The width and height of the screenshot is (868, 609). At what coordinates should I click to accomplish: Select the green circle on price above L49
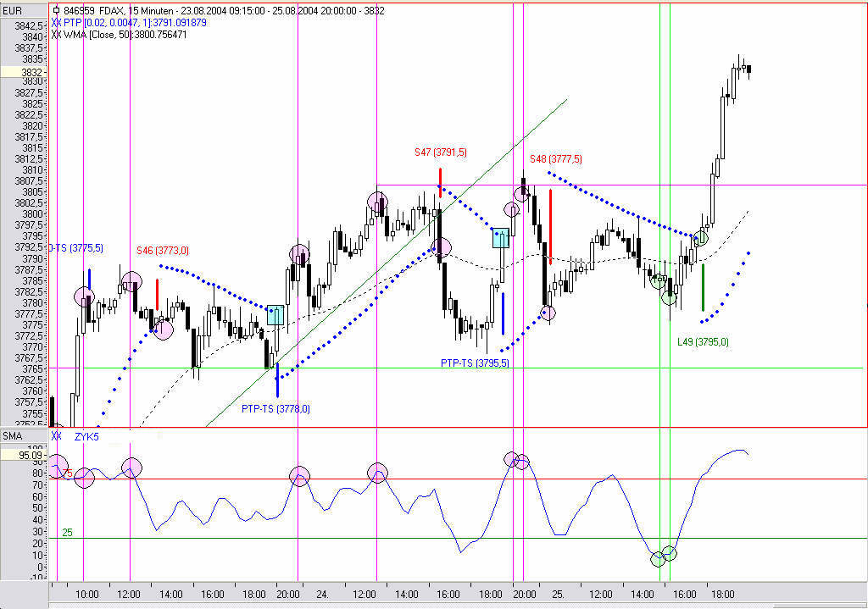700,238
